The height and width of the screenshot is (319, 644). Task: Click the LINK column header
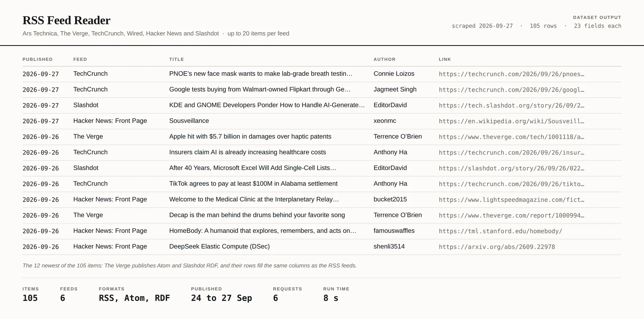tap(445, 59)
